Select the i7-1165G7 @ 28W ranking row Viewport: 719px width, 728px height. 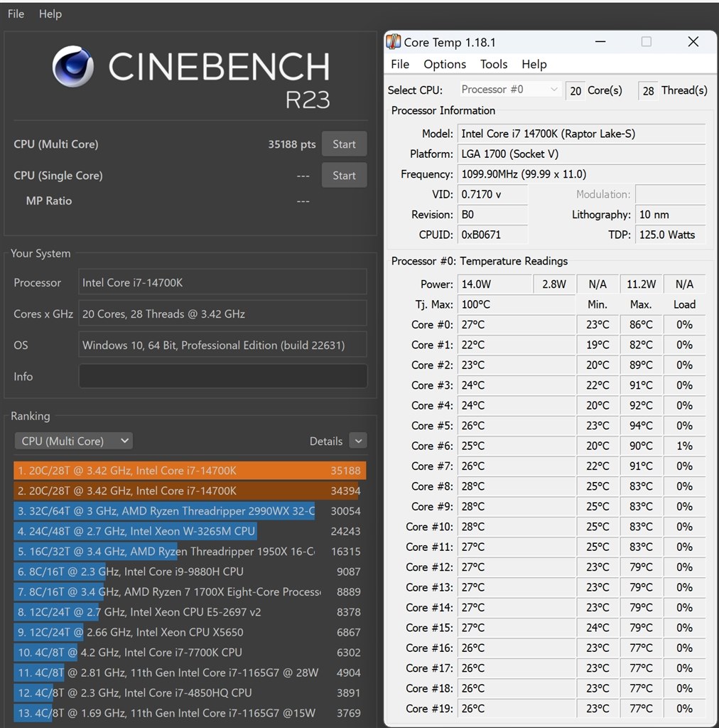pos(190,673)
